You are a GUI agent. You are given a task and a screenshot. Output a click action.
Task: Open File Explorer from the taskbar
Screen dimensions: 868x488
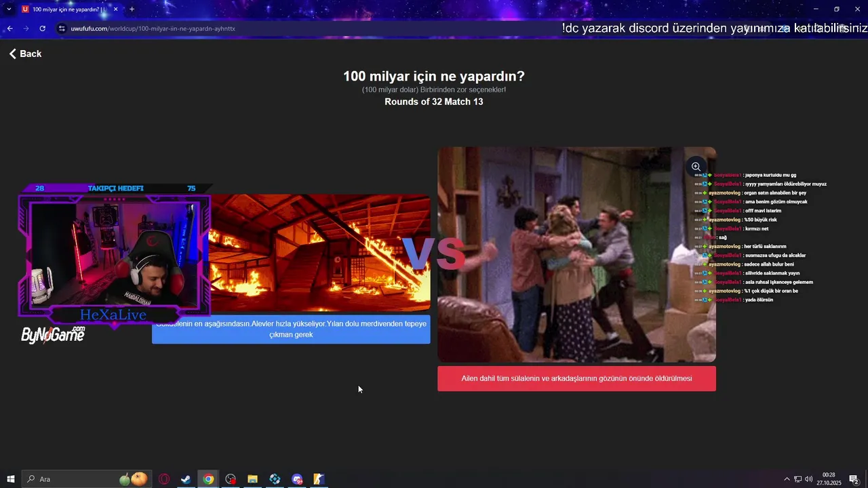tap(252, 479)
